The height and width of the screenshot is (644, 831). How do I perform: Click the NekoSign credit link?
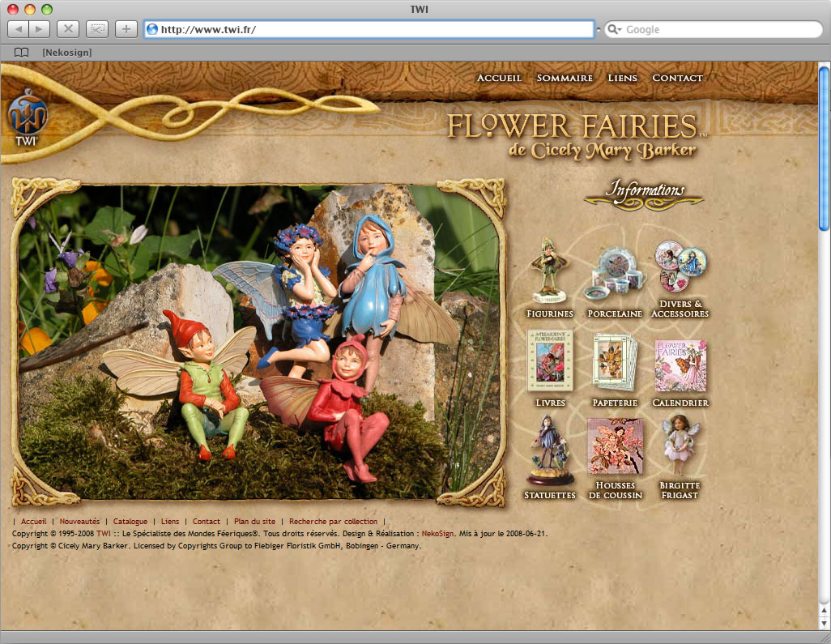pos(437,534)
